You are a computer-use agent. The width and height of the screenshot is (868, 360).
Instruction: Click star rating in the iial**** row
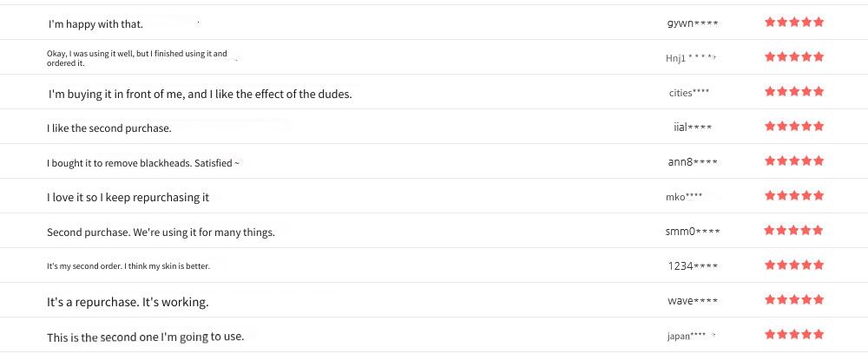[x=794, y=126]
